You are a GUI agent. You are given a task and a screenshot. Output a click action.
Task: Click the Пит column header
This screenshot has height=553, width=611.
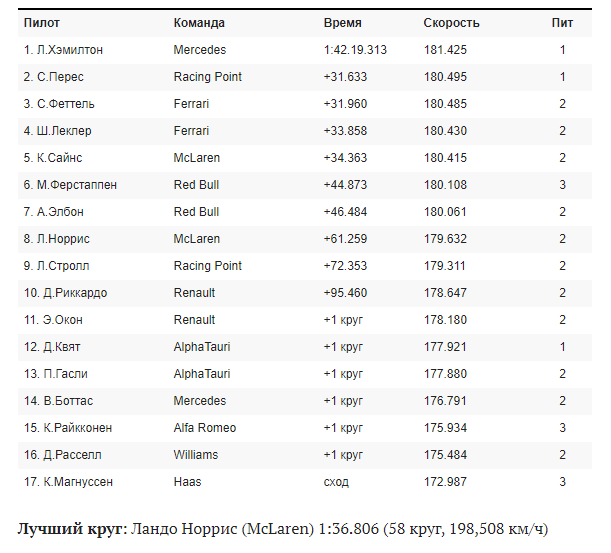[x=562, y=23]
